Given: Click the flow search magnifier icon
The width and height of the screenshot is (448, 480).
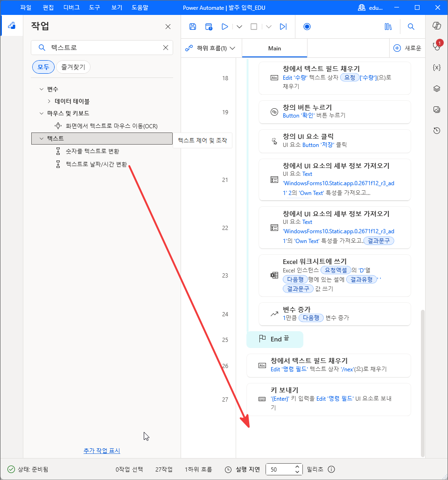Looking at the screenshot, I should coord(411,27).
